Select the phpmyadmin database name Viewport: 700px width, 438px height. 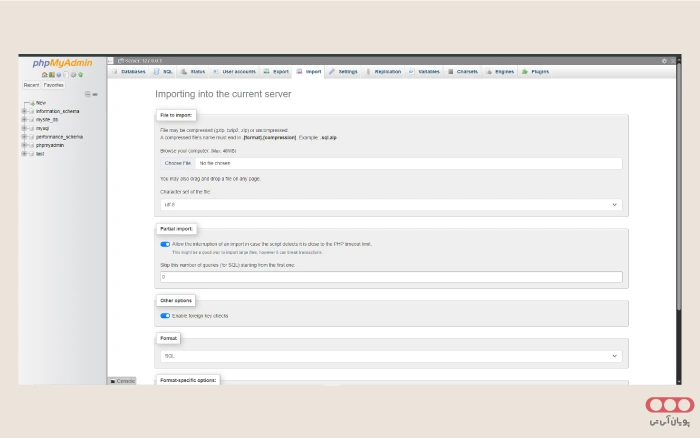coord(50,145)
